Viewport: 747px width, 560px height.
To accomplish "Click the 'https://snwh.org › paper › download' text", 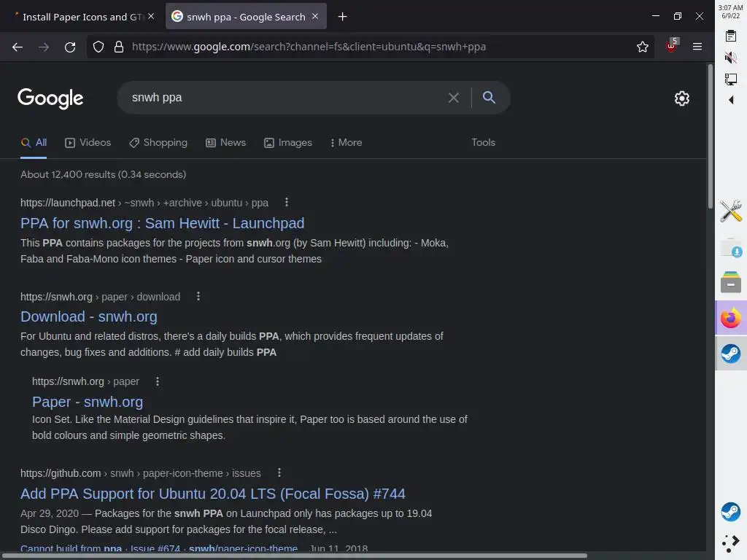I will (x=101, y=297).
